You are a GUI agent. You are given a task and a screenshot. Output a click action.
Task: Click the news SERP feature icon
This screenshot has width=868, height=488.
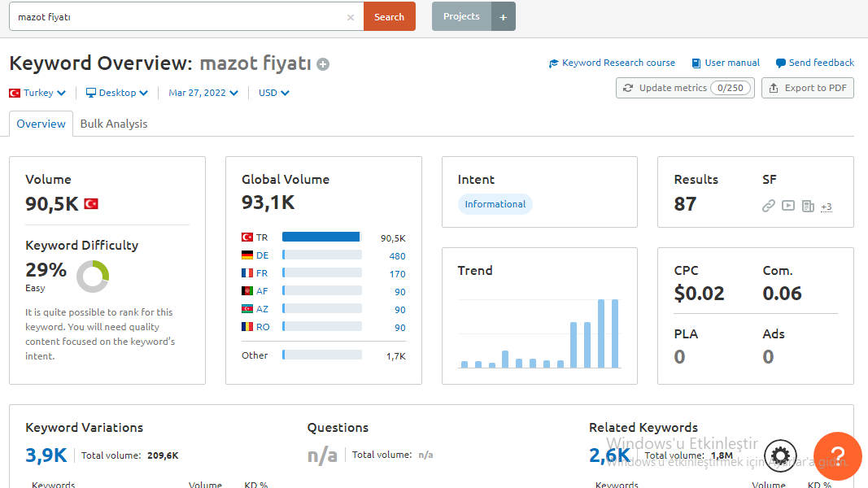click(x=809, y=206)
